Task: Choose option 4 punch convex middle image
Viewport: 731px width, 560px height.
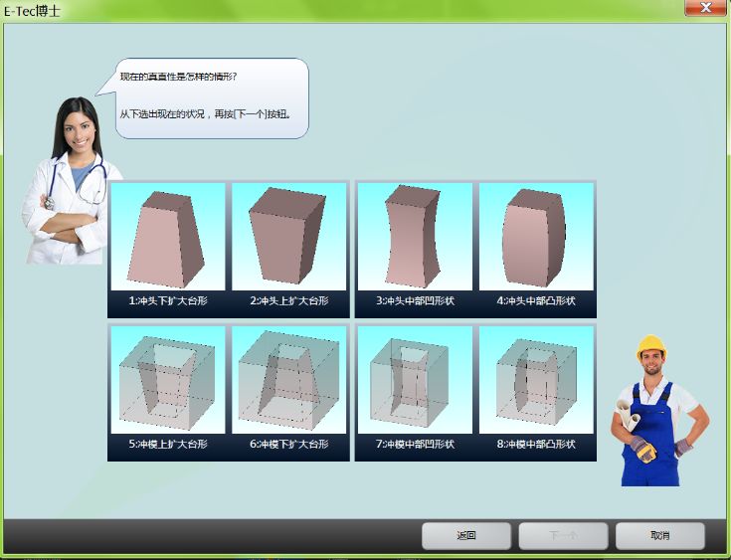Action: [536, 237]
